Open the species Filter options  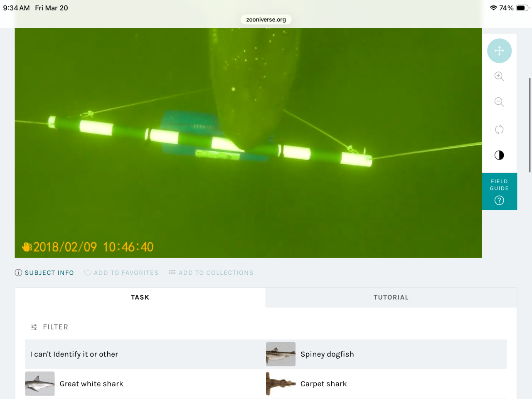49,327
